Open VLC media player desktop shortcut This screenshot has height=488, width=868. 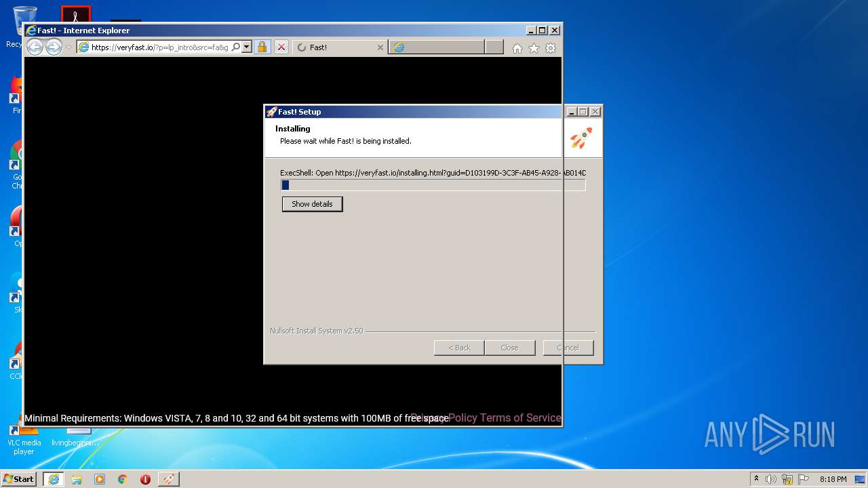(x=23, y=436)
